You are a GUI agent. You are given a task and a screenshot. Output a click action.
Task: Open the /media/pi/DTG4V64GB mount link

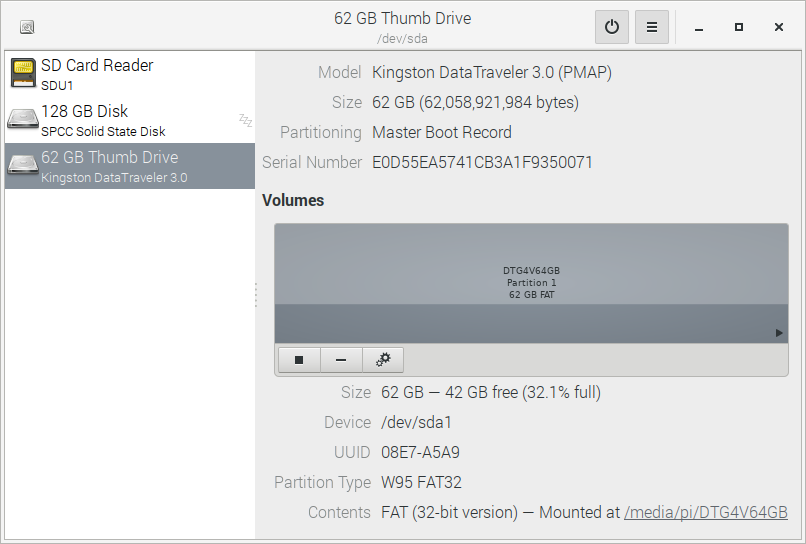point(706,512)
